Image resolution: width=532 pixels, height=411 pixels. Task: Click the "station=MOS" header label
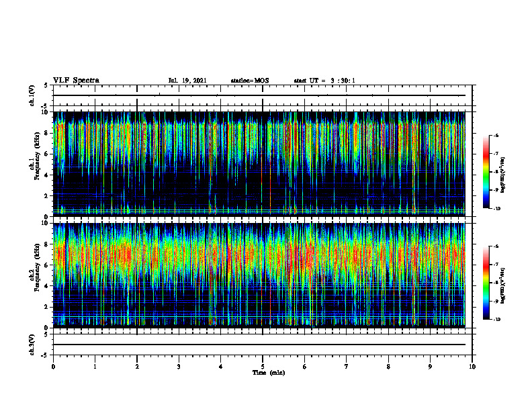click(250, 81)
